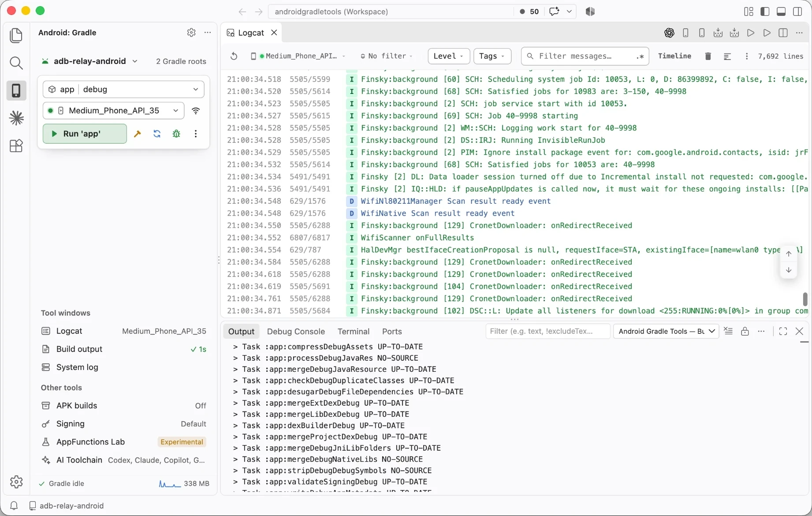Image resolution: width=812 pixels, height=516 pixels.
Task: Click the Output panel filter input
Action: click(548, 331)
